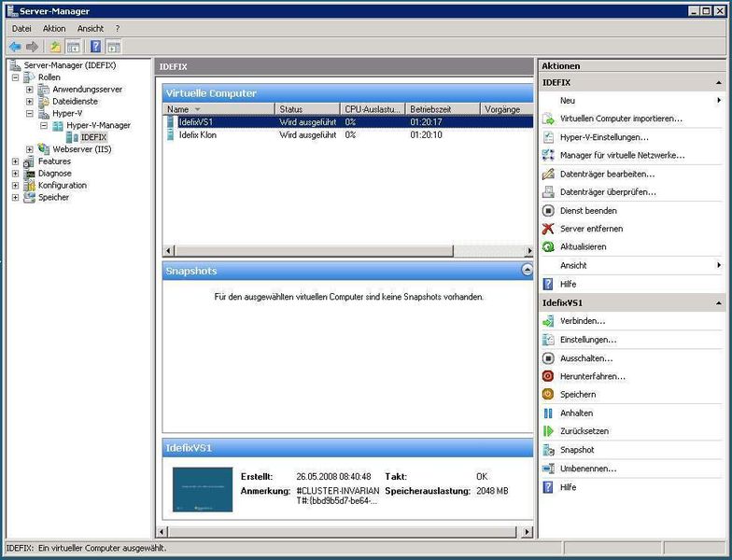Viewport: 732px width, 560px height.
Task: Expand the Features tree node
Action: 15,161
